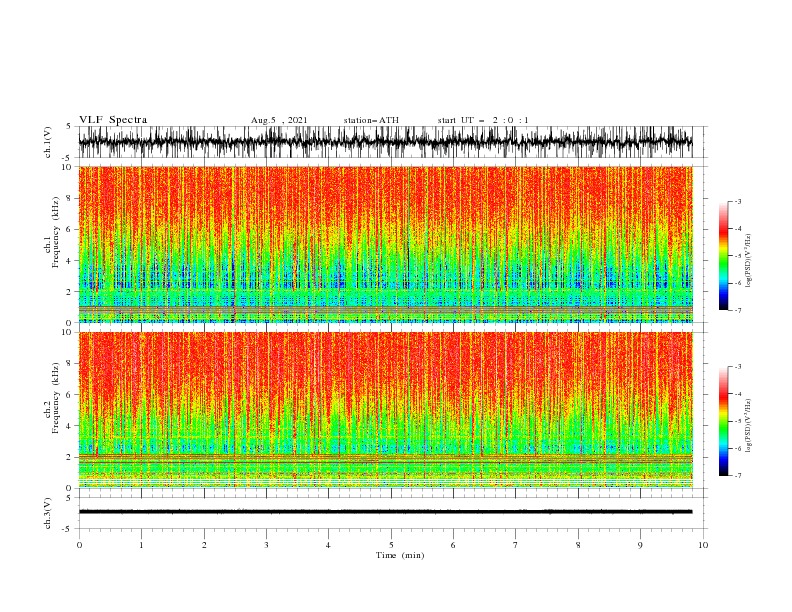Click time axis tick label "7"
792x612 pixels.
click(x=516, y=545)
